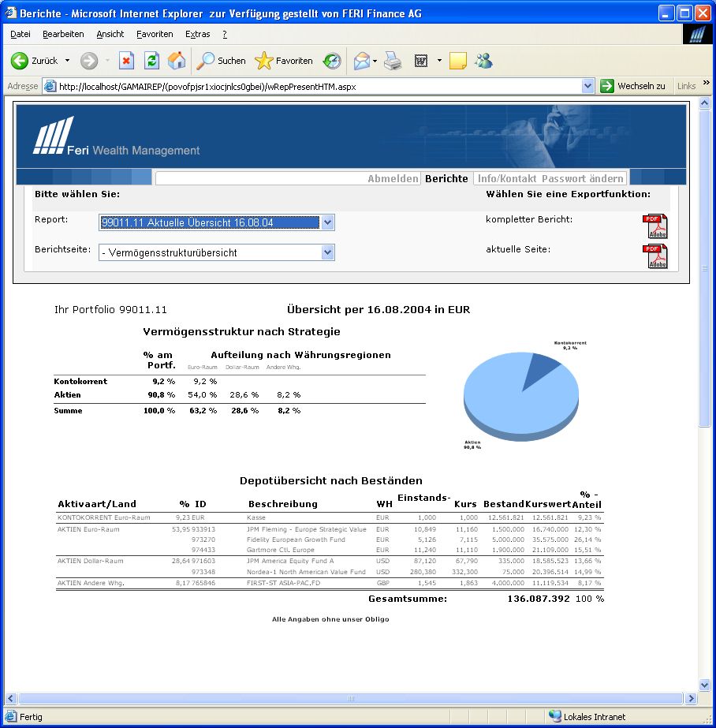Open the Bearbeiten menu
This screenshot has height=728, width=716.
pos(63,34)
